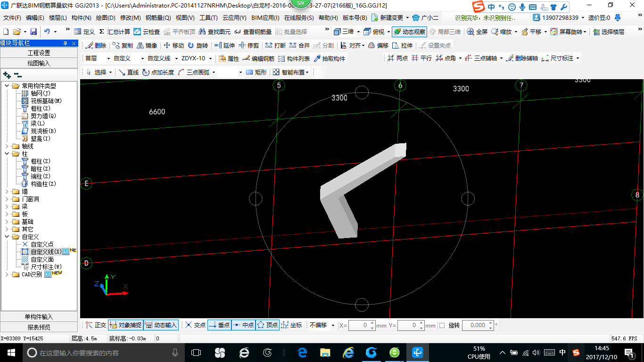Image resolution: width=644 pixels, height=362 pixels.
Task: Open 编辑钢筋 edit rebar
Action: 258,58
